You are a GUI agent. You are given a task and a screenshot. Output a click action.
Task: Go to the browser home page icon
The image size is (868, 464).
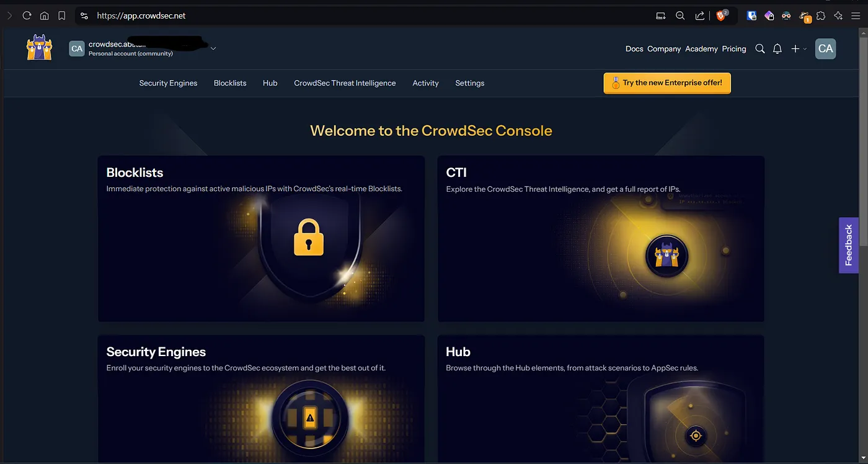[x=44, y=16]
